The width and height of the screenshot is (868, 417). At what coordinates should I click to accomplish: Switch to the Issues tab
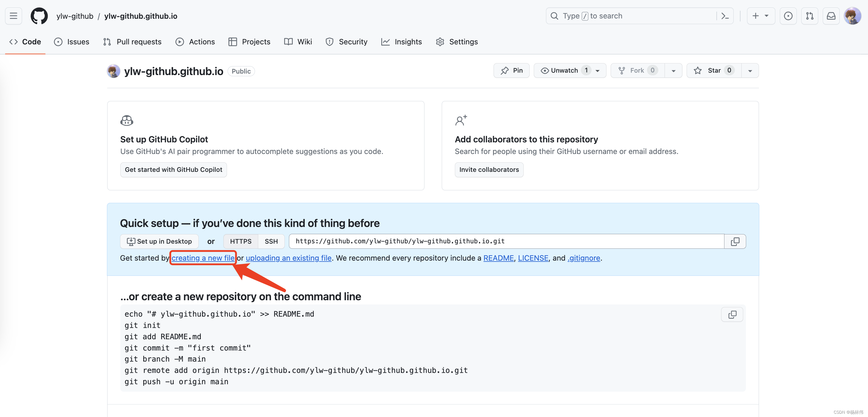[72, 42]
